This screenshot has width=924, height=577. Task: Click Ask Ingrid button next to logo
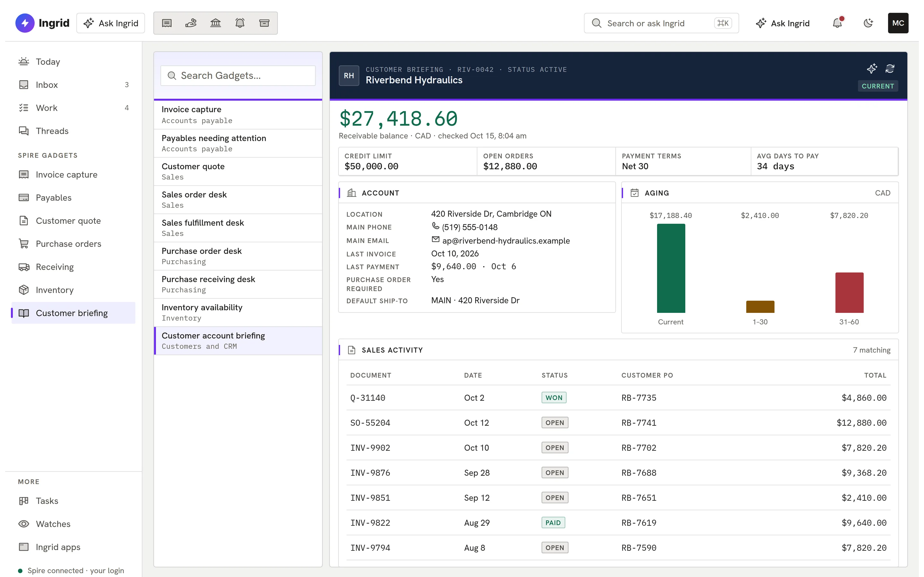[x=111, y=23]
